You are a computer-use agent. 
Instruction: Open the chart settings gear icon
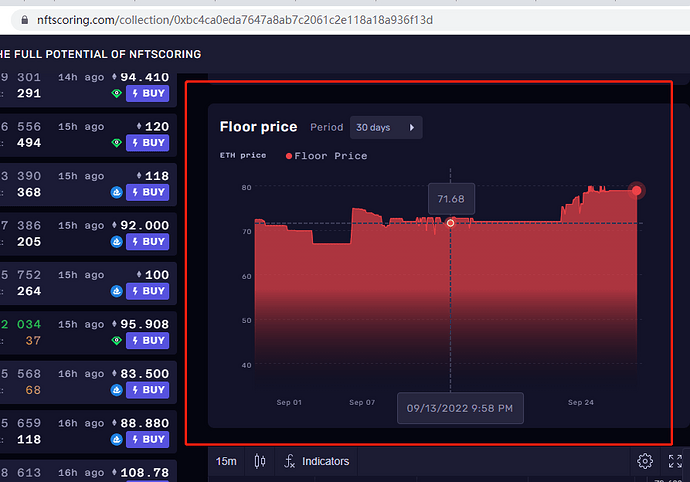coord(645,461)
